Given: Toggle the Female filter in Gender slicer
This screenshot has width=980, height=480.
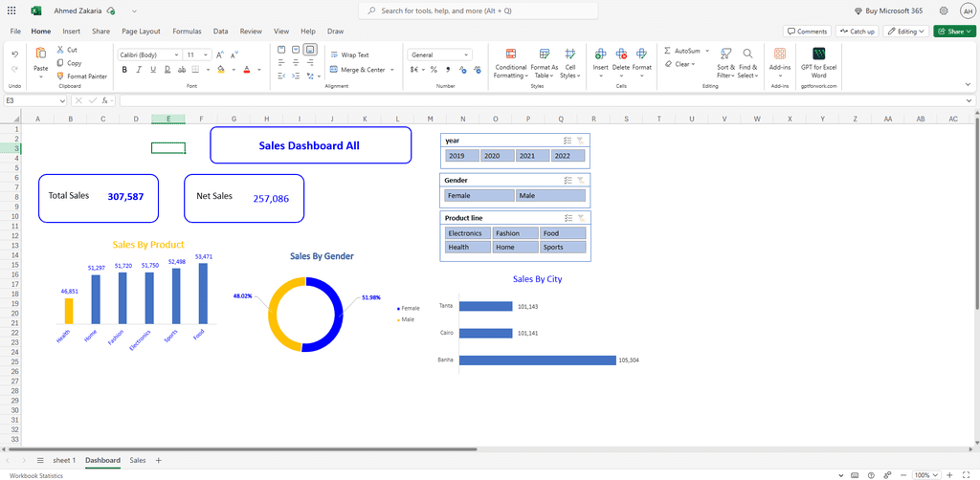Looking at the screenshot, I should click(479, 195).
